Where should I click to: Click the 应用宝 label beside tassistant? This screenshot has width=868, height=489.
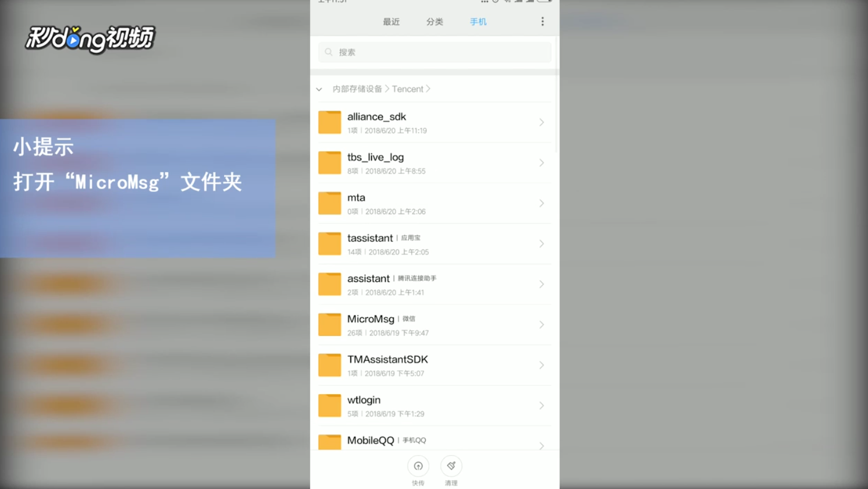click(411, 238)
